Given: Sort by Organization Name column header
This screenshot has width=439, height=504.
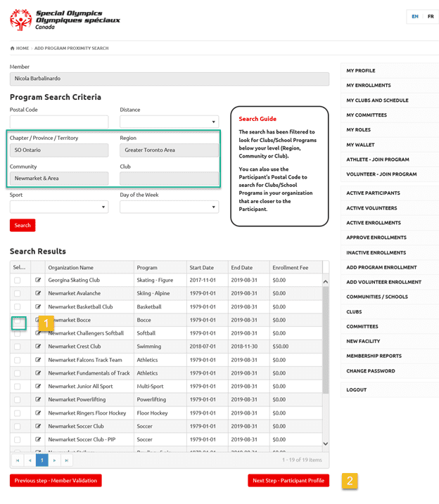Looking at the screenshot, I should click(x=71, y=267).
